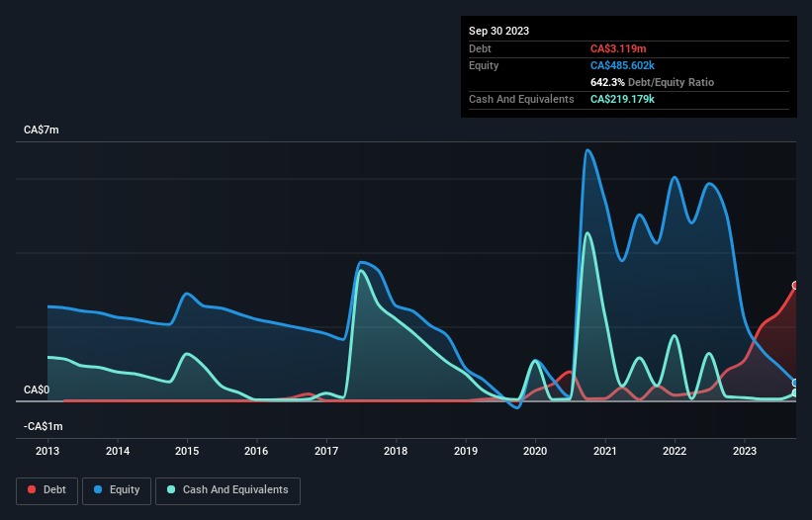Click the CA$3.119m debt value
The height and width of the screenshot is (520, 812).
[618, 48]
